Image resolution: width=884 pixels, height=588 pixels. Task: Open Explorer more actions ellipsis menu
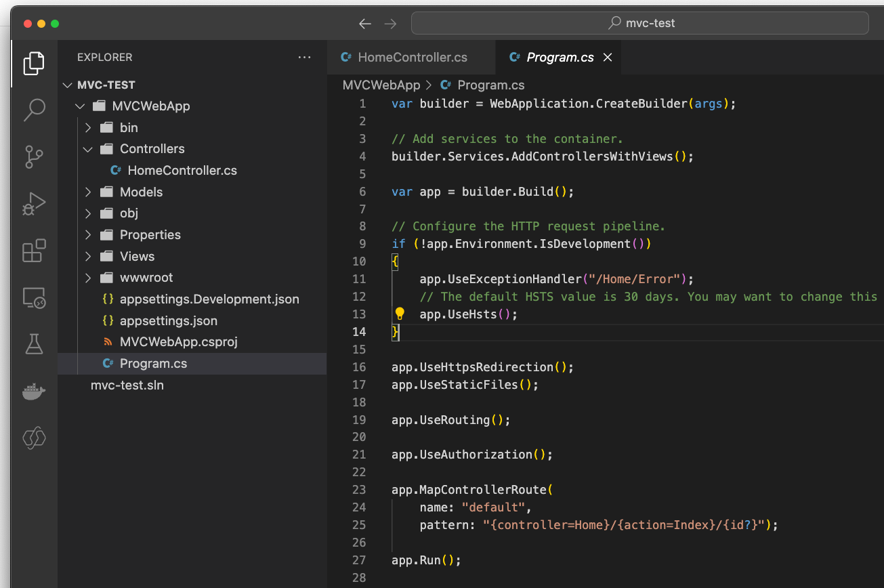coord(304,58)
